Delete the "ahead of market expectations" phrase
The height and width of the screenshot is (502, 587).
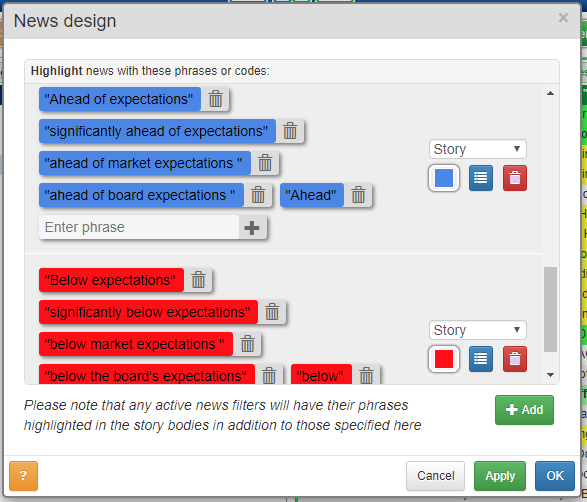coord(265,163)
